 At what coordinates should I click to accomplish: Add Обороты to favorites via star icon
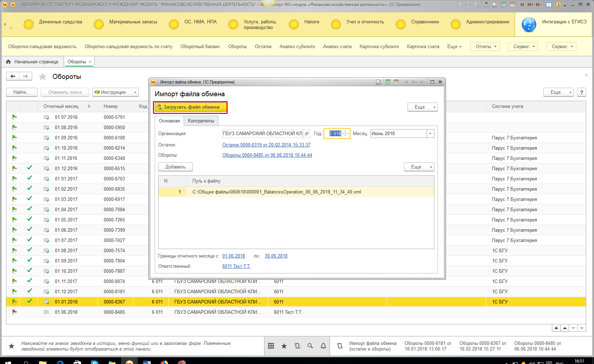tap(42, 76)
